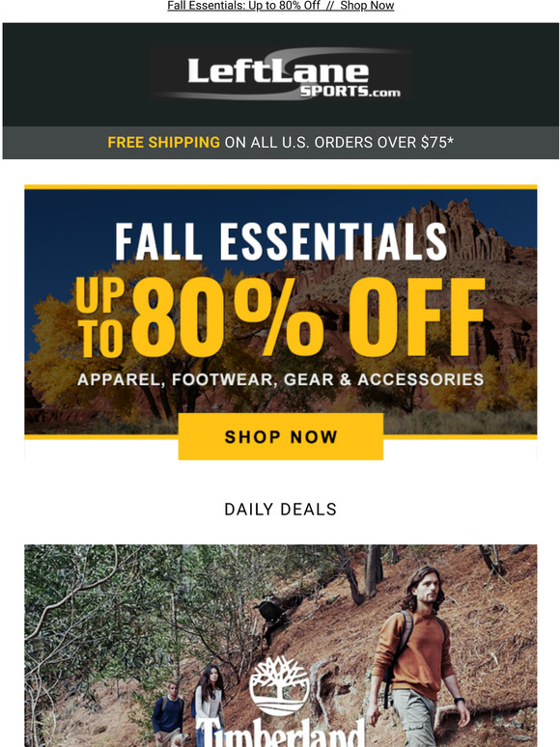Open the Timberland wordmark text
Image resolution: width=560 pixels, height=747 pixels.
click(x=280, y=733)
